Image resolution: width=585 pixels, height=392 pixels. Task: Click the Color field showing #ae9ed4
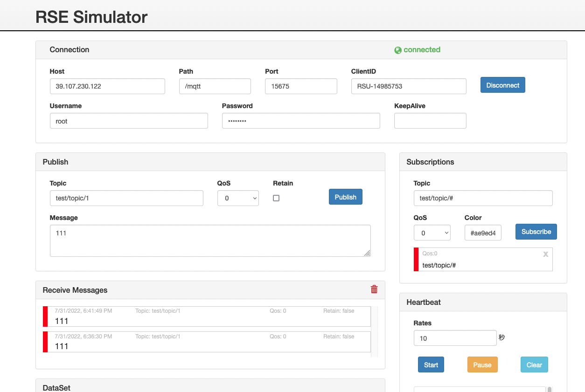tap(483, 233)
